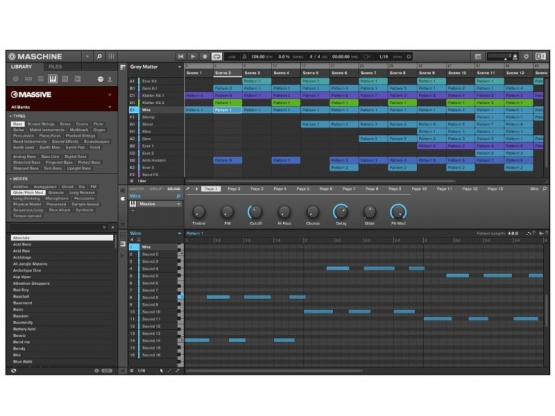Start playback with the play button
This screenshot has width=555, height=416.
193,57
